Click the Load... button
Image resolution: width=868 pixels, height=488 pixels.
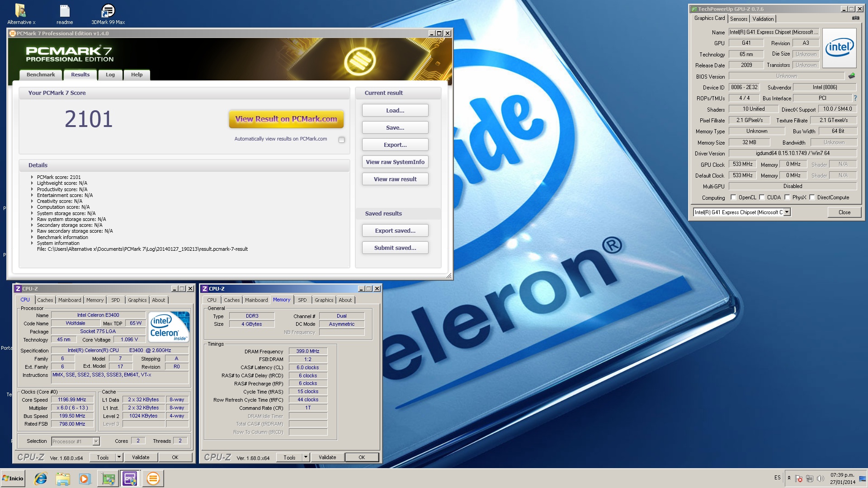pyautogui.click(x=395, y=111)
